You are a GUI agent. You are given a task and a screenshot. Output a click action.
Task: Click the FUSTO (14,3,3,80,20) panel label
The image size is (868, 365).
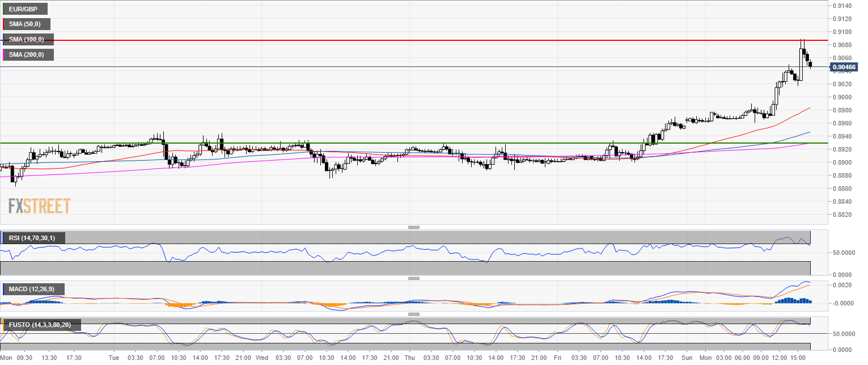42,325
